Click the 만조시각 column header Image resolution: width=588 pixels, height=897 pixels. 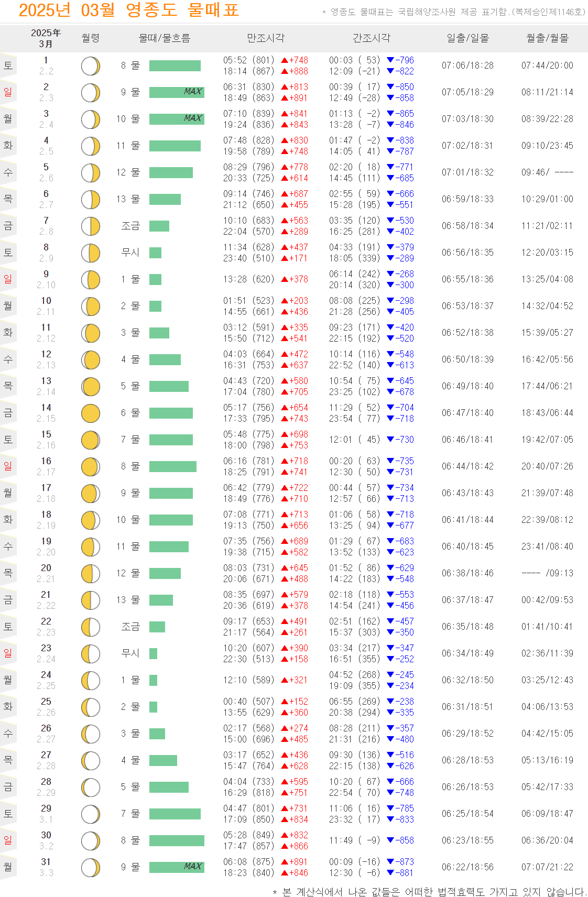coord(266,38)
